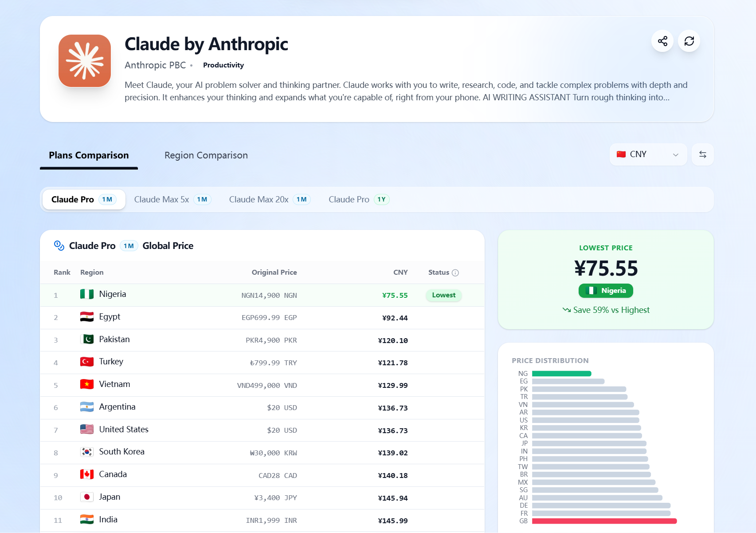Image resolution: width=756 pixels, height=533 pixels.
Task: Click the refresh icon button
Action: (689, 41)
